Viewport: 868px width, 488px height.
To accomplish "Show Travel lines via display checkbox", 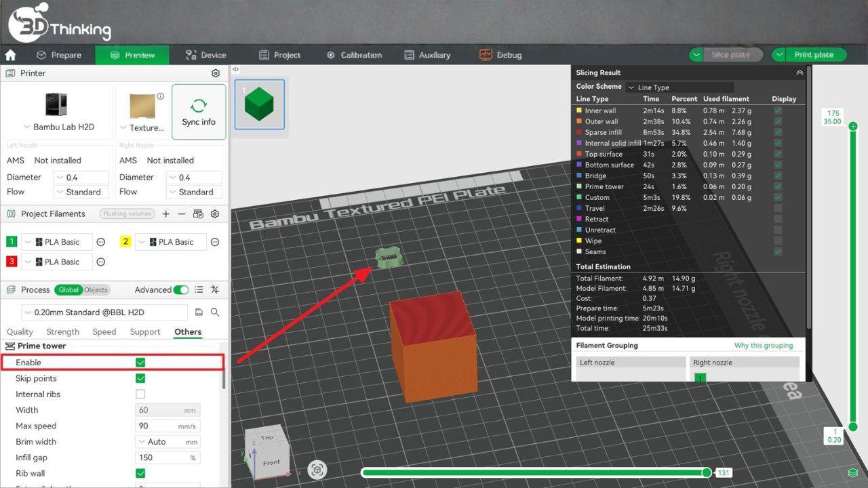I will (778, 208).
